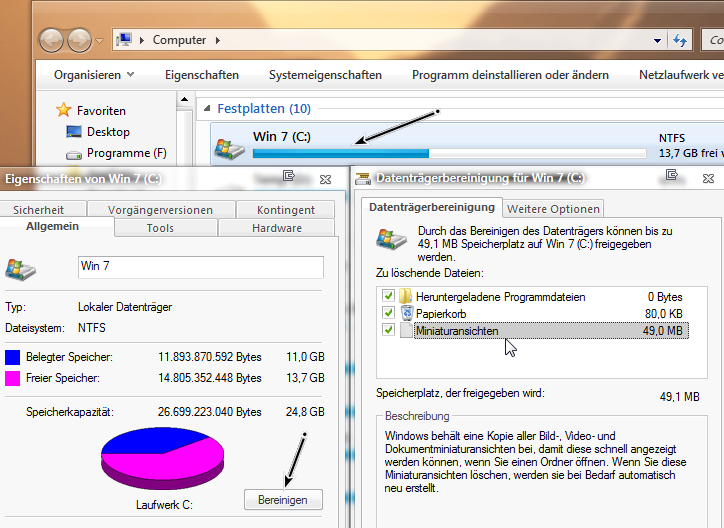
Task: Click Programm deinstallieren oder ändern
Action: coord(510,75)
